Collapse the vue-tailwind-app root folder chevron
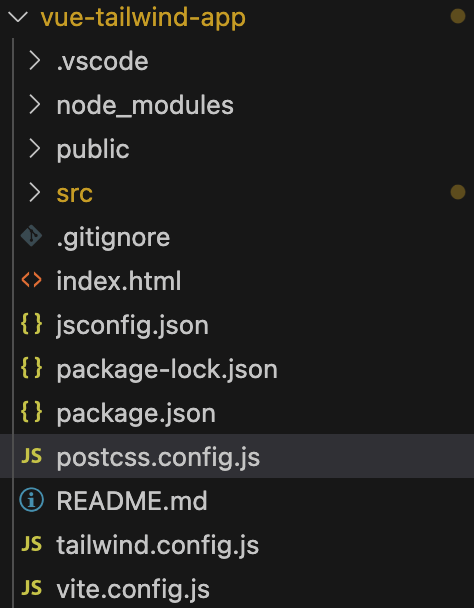This screenshot has height=608, width=474. pyautogui.click(x=18, y=17)
